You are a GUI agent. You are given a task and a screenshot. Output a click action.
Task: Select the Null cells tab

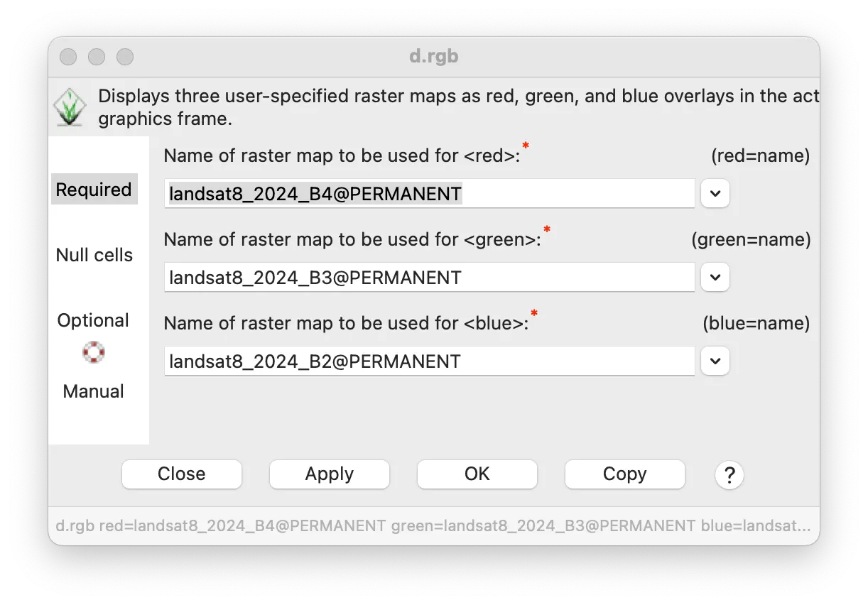(x=94, y=255)
